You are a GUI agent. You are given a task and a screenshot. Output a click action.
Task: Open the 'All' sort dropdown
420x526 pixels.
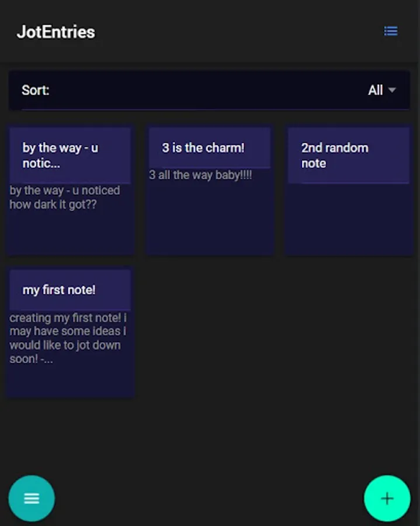[379, 90]
